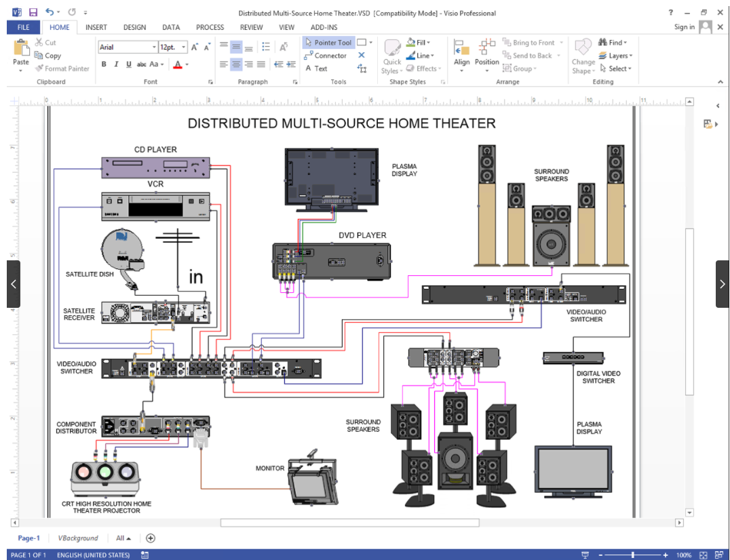The height and width of the screenshot is (560, 730).
Task: Switch to the DESIGN ribbon tab
Action: pyautogui.click(x=134, y=27)
